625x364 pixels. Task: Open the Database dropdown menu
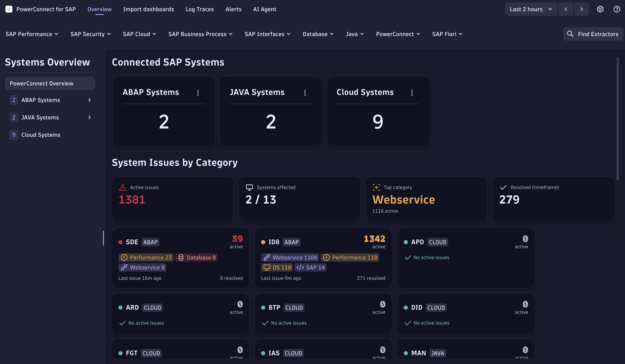click(318, 34)
